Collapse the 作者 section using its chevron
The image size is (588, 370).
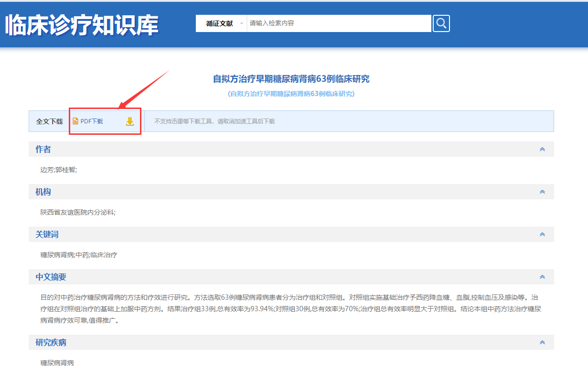[542, 150]
